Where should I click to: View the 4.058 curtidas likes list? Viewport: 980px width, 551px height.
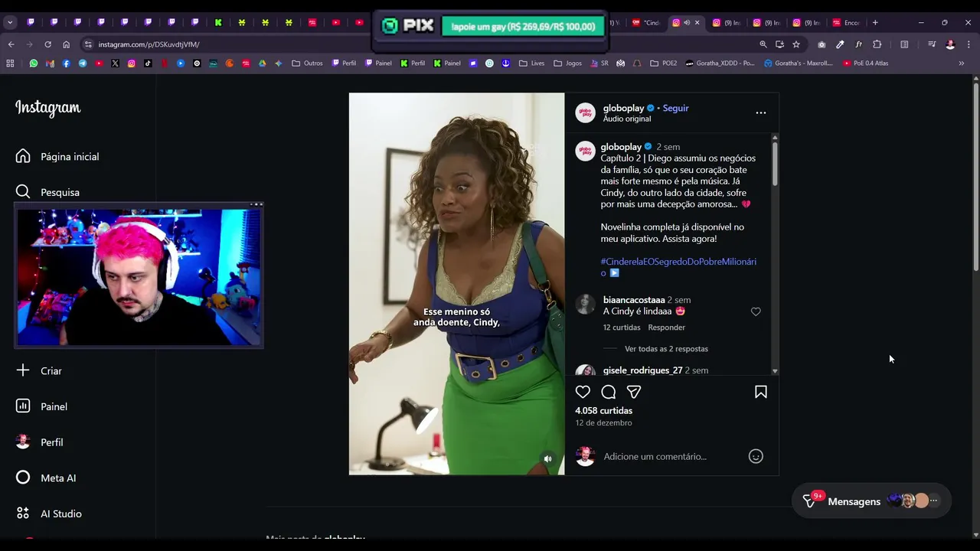coord(603,411)
